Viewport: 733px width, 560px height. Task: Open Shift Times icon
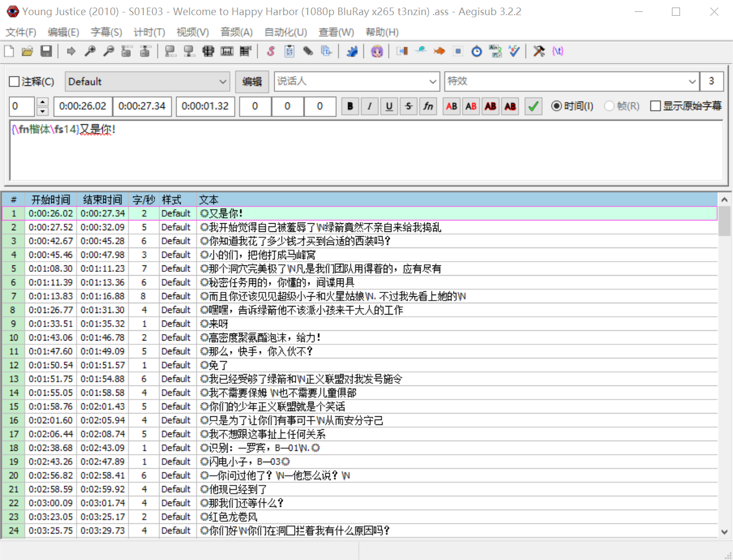402,51
